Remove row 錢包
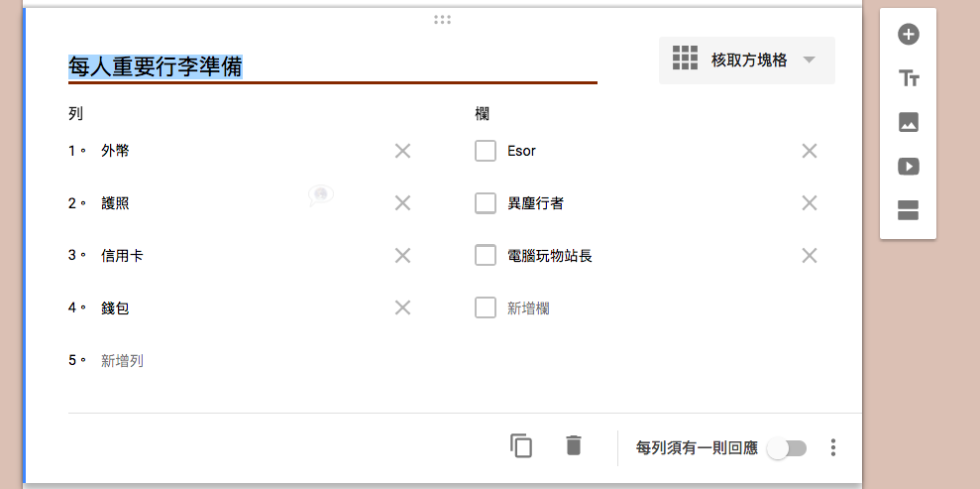Screen dimensions: 980x489 [x=402, y=307]
